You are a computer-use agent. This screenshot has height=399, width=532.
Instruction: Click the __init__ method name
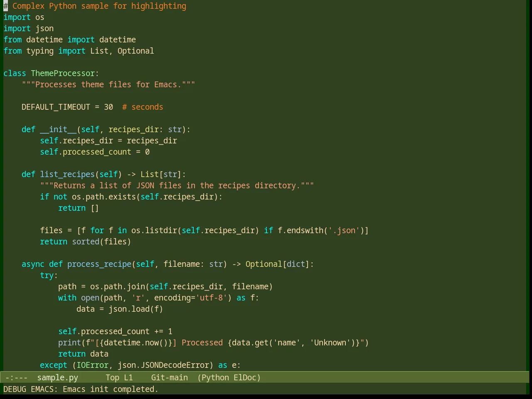(58, 129)
